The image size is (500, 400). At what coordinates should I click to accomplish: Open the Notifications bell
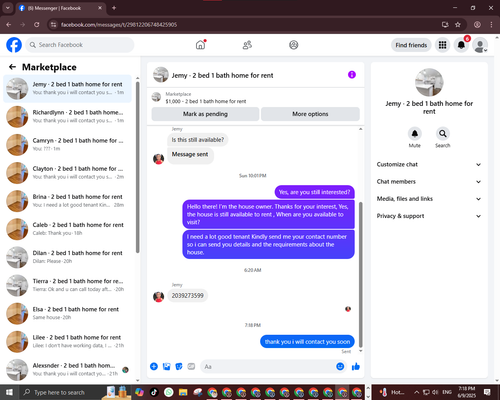click(x=461, y=45)
